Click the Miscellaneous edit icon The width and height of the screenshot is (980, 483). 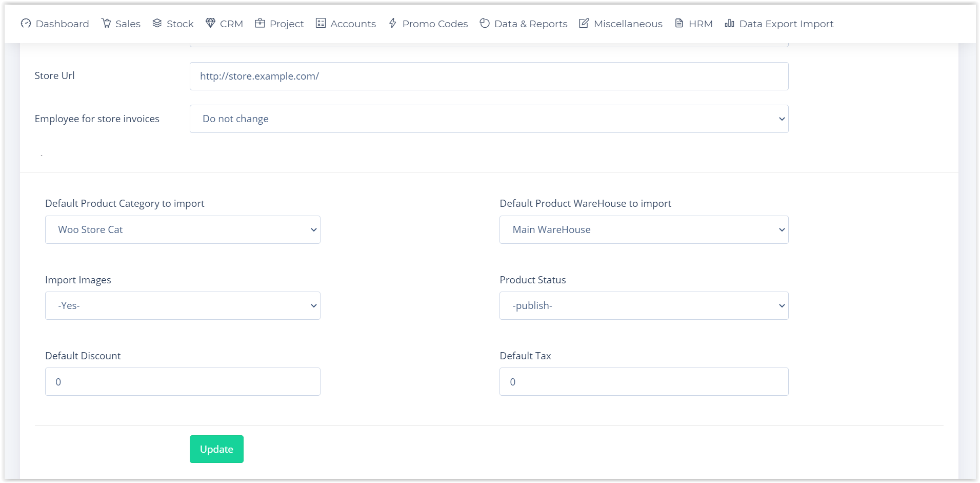[x=584, y=23]
